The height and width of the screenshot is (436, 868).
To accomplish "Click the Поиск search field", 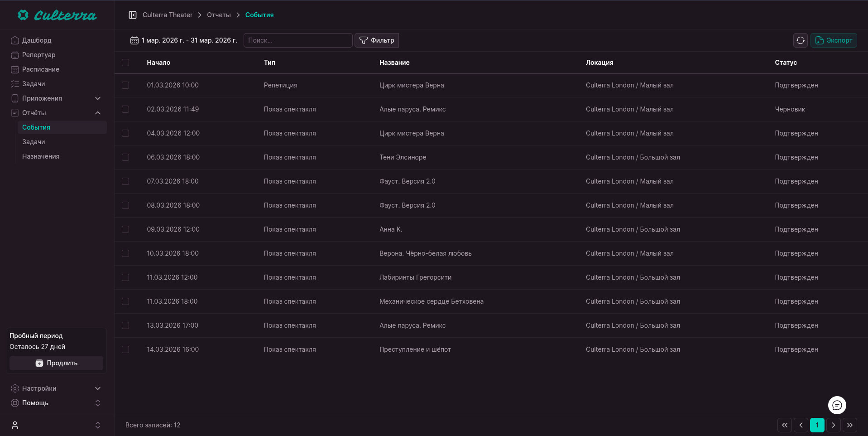I will (297, 40).
